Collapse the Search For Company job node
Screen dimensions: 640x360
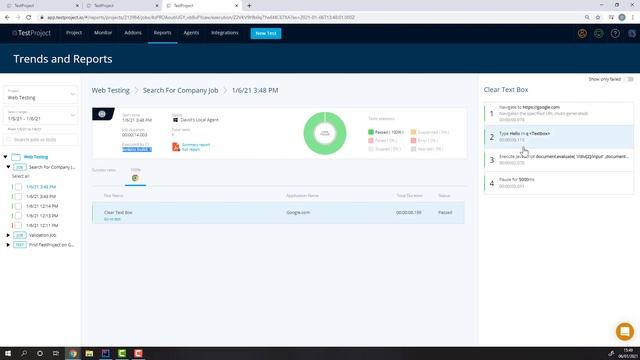pyautogui.click(x=8, y=167)
